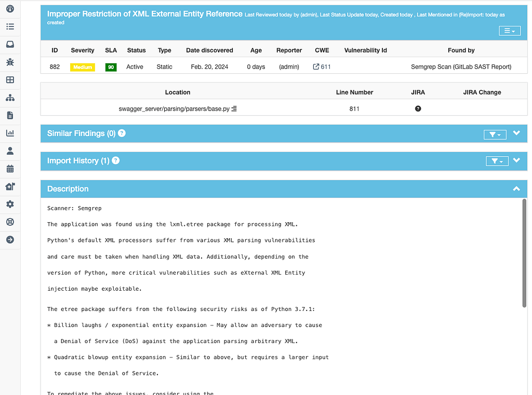
Task: Click the Date discovered column header
Action: coord(209,50)
